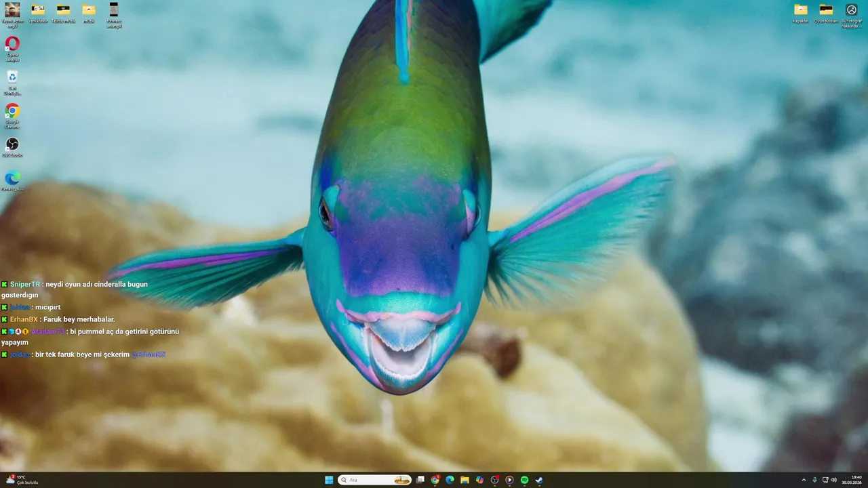Select the Edge shortcut on the desktop

pos(12,181)
